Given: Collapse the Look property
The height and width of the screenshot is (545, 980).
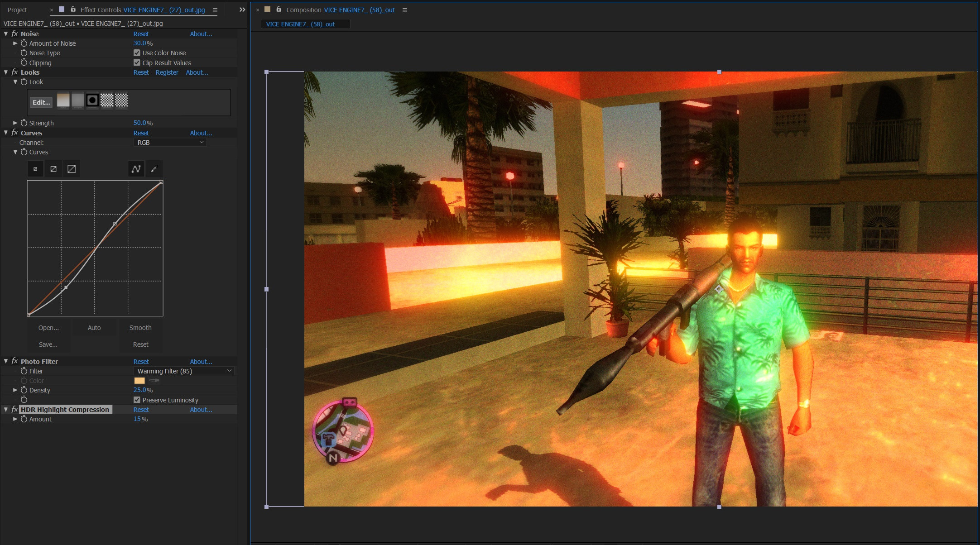Looking at the screenshot, I should (x=15, y=82).
